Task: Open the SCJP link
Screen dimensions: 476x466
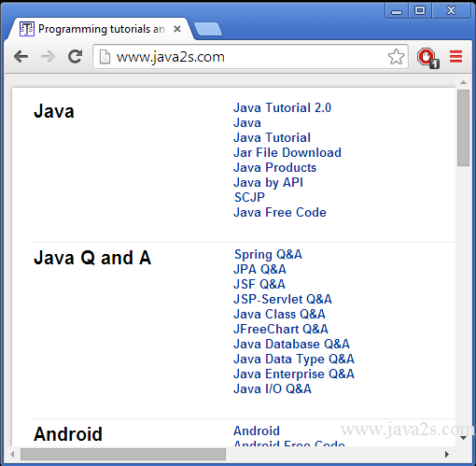Action: 249,197
